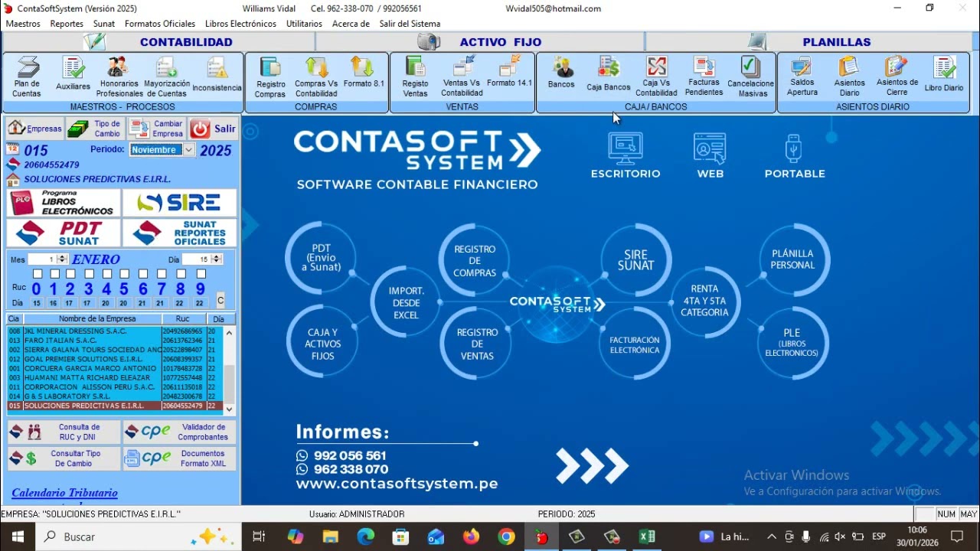Click the Empresas button
Viewport: 980px width, 551px height.
pyautogui.click(x=35, y=129)
